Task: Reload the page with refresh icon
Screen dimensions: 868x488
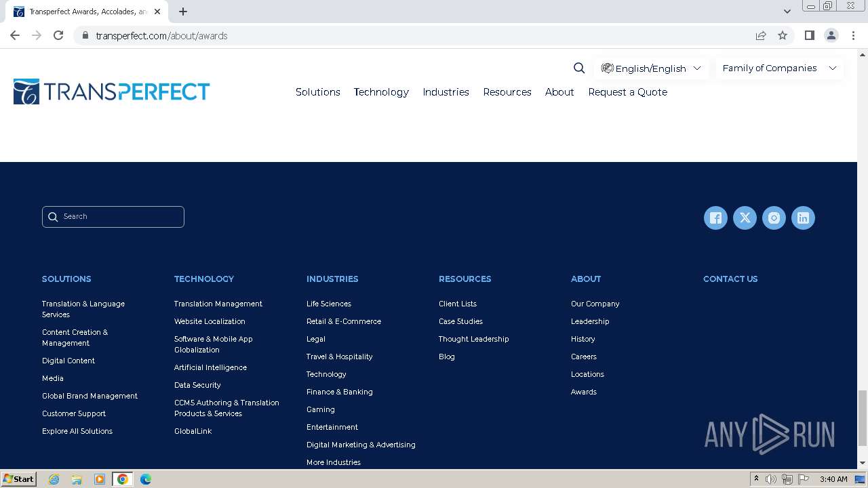Action: (58, 35)
